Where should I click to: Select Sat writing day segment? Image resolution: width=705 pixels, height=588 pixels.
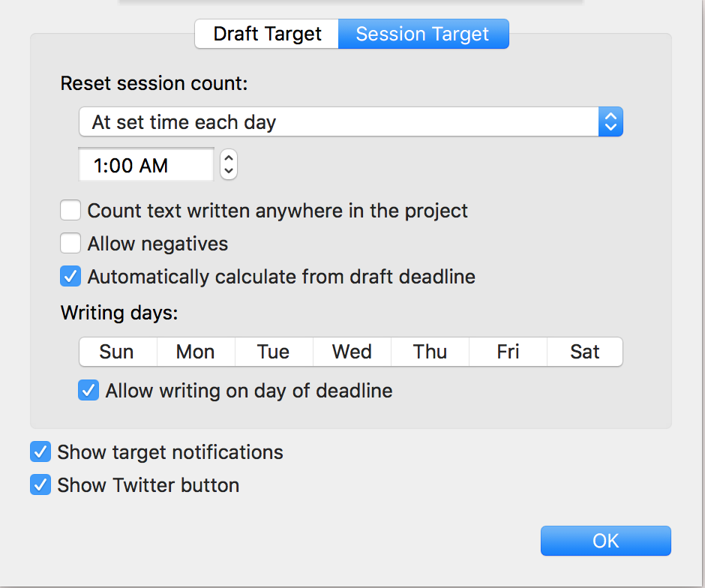pos(585,352)
